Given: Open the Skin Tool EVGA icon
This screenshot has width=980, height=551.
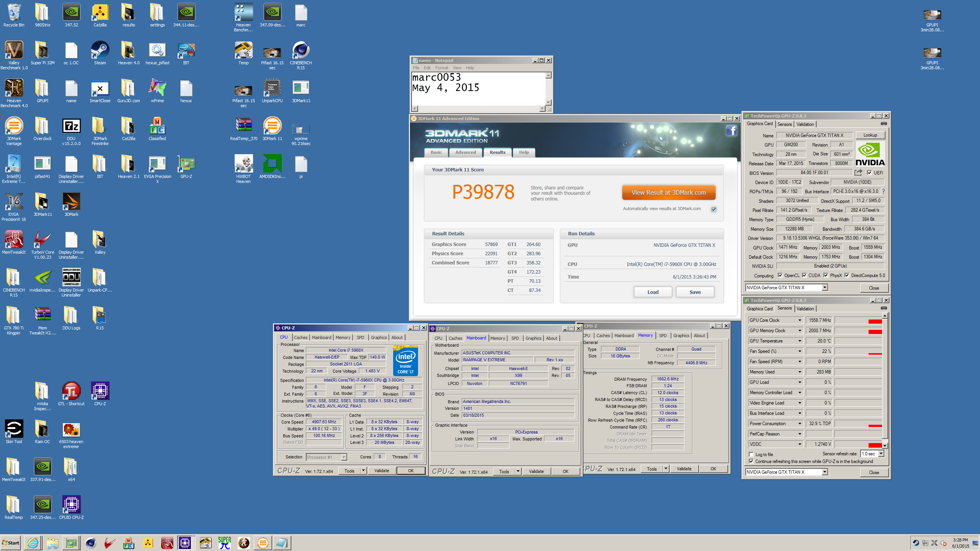Looking at the screenshot, I should [x=14, y=432].
